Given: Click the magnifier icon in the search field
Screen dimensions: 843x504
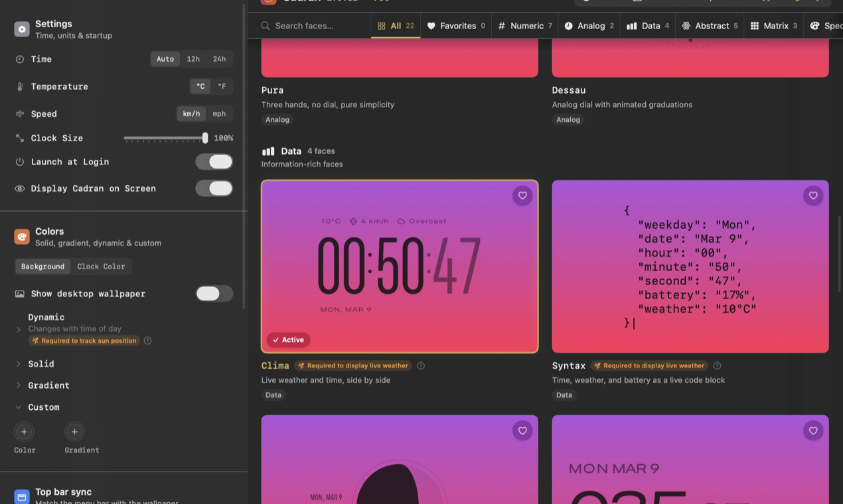Looking at the screenshot, I should pos(266,26).
